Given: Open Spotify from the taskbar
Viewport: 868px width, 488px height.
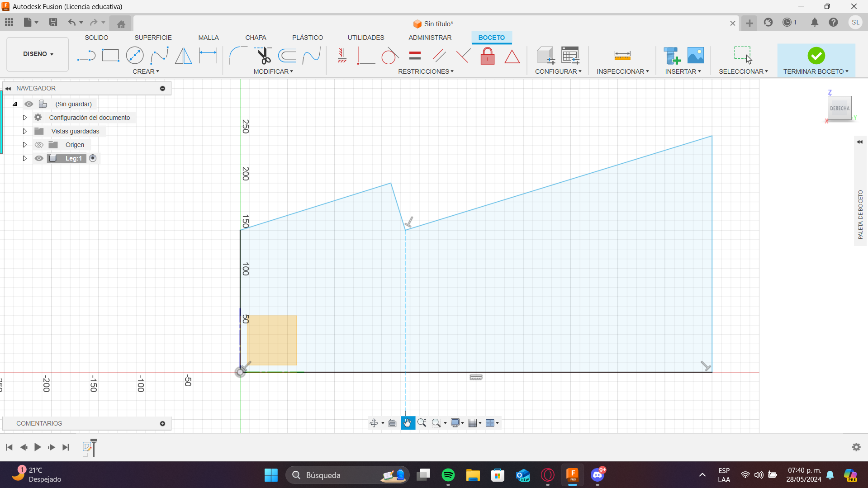Looking at the screenshot, I should (x=448, y=475).
